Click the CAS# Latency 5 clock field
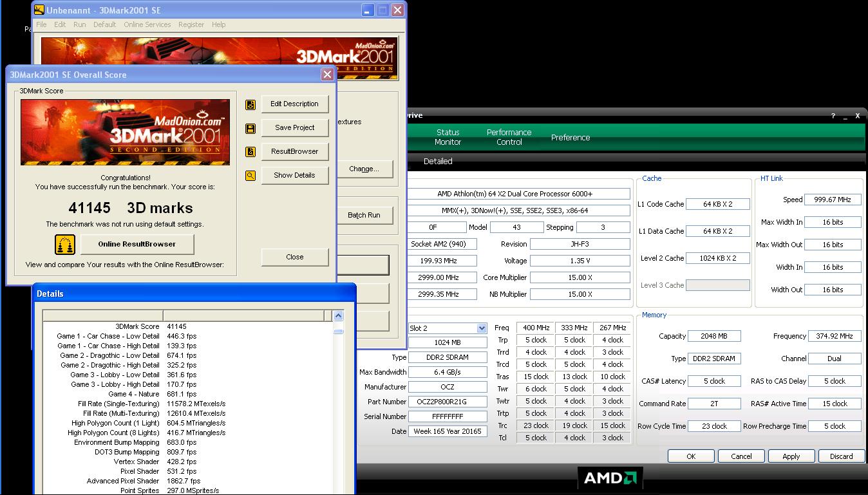 [714, 381]
